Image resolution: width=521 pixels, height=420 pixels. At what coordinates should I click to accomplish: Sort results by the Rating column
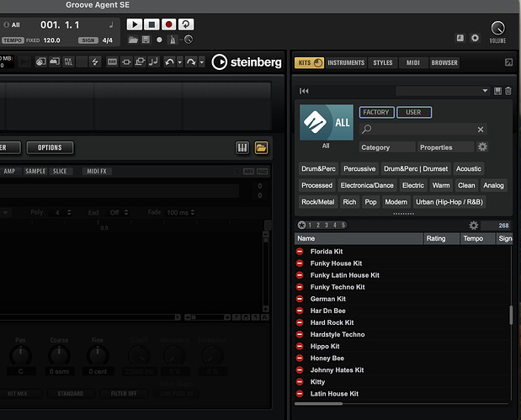coord(442,238)
